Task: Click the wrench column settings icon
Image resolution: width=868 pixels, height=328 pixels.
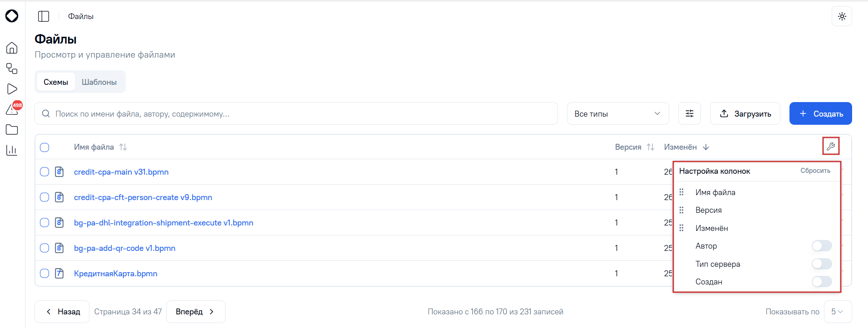Action: tap(831, 147)
